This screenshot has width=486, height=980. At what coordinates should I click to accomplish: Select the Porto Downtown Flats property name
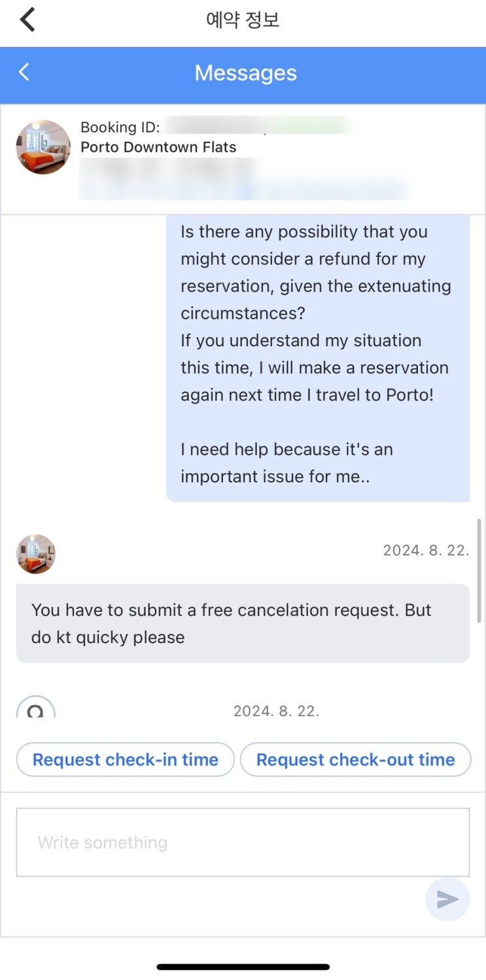[158, 147]
